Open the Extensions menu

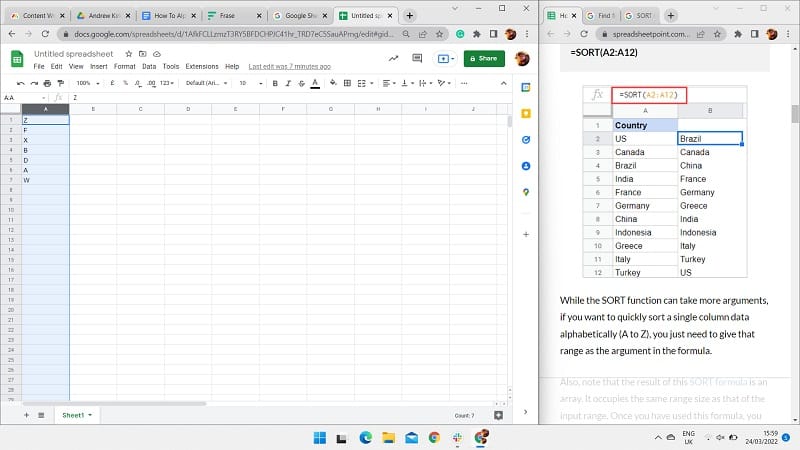pyautogui.click(x=201, y=66)
